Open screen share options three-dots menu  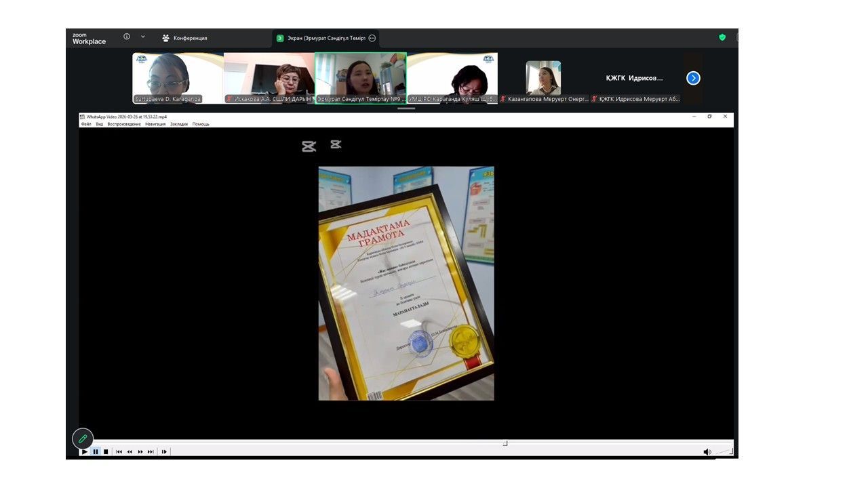pyautogui.click(x=372, y=38)
